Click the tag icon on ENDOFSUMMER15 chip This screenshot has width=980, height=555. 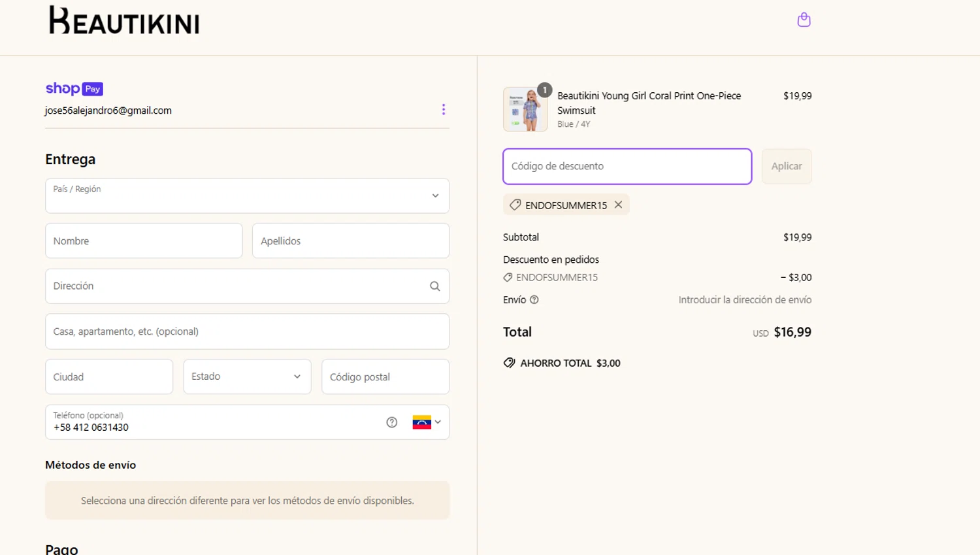[x=515, y=205]
